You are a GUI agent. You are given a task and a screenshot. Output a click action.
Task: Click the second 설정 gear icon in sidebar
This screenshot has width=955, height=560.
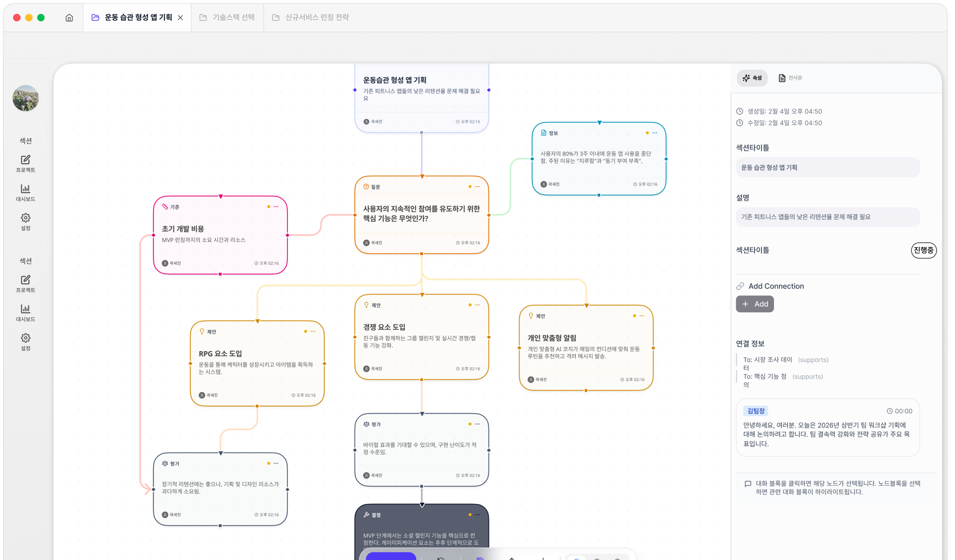coord(25,338)
